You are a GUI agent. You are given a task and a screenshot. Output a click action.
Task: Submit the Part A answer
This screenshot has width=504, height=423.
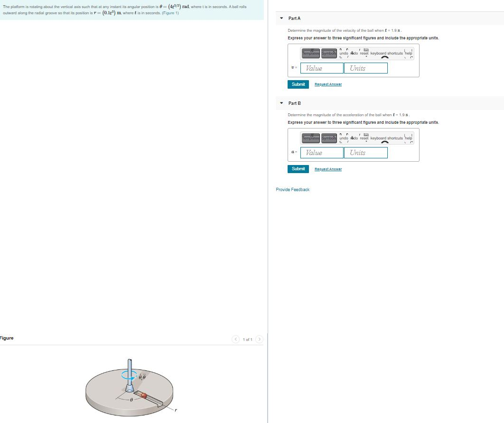coord(298,84)
